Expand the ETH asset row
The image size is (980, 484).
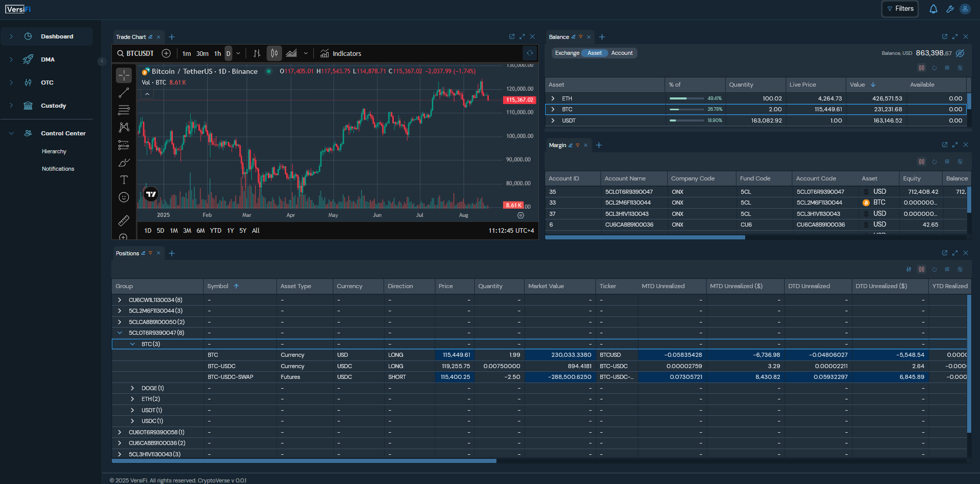tap(553, 98)
